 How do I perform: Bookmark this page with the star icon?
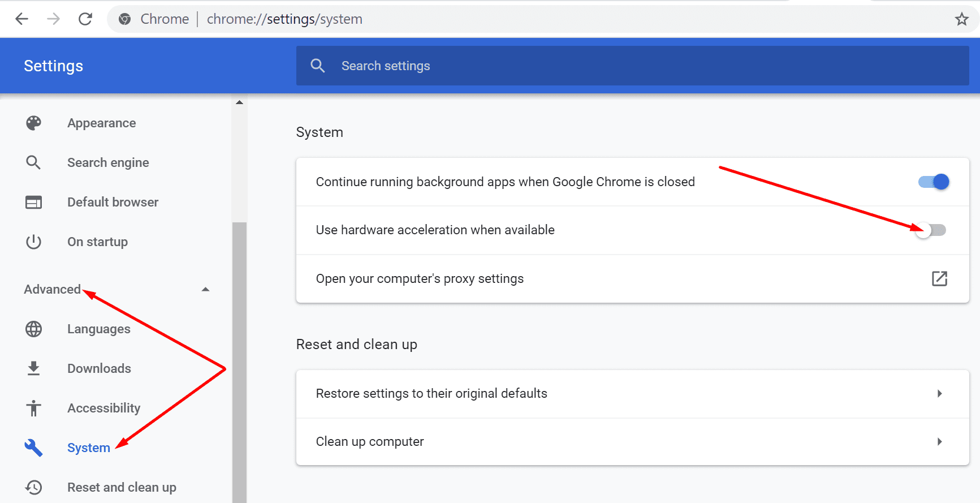pos(961,19)
